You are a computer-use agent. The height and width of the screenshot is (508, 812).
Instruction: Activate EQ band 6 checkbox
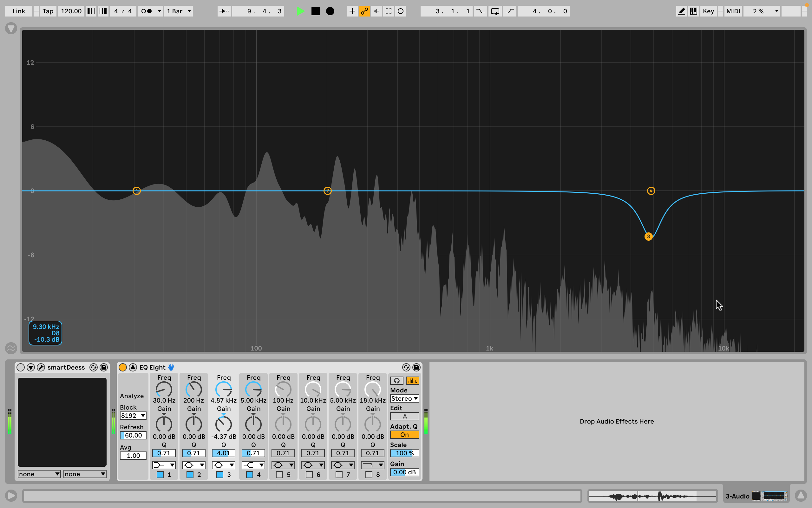[309, 475]
